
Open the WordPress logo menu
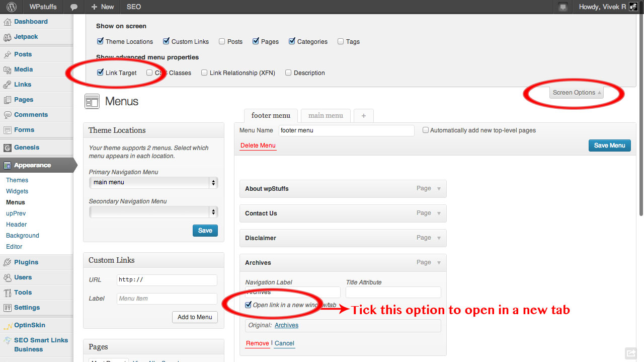[11, 7]
